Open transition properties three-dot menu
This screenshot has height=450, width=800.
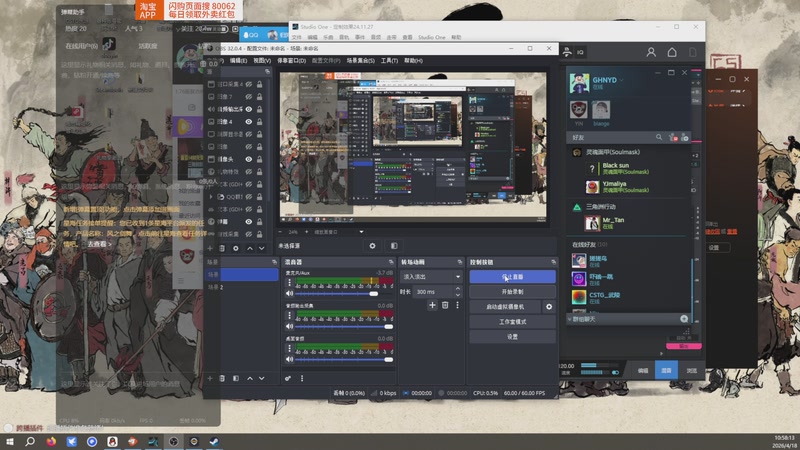457,305
